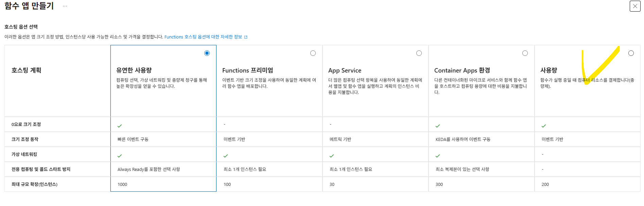This screenshot has width=644, height=206.
Task: Click 가상 네트워킹 row label
Action: click(x=24, y=154)
